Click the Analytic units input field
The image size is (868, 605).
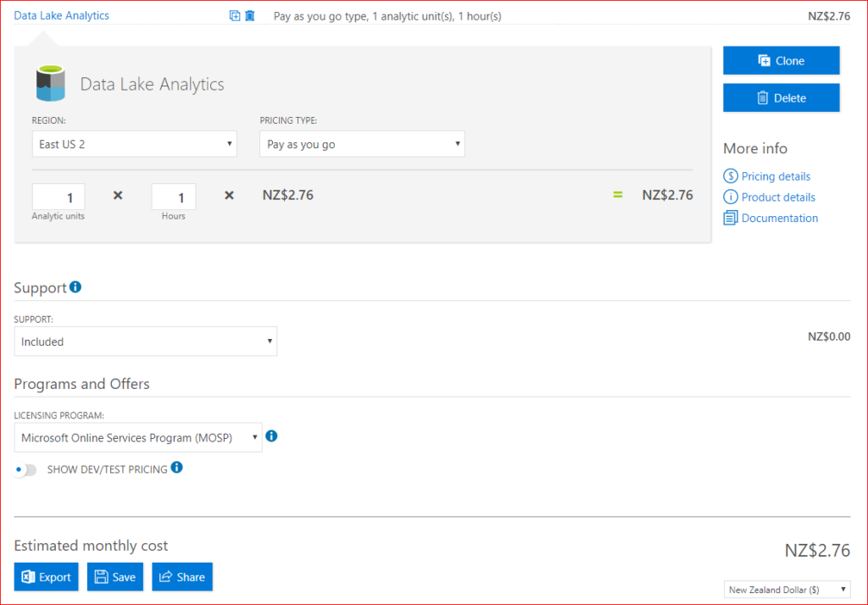[x=58, y=197]
